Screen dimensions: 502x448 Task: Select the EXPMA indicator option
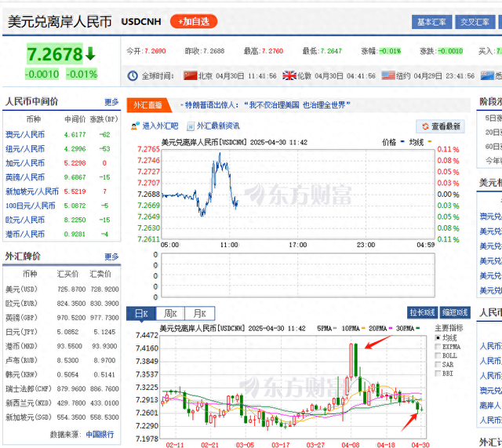[438, 347]
